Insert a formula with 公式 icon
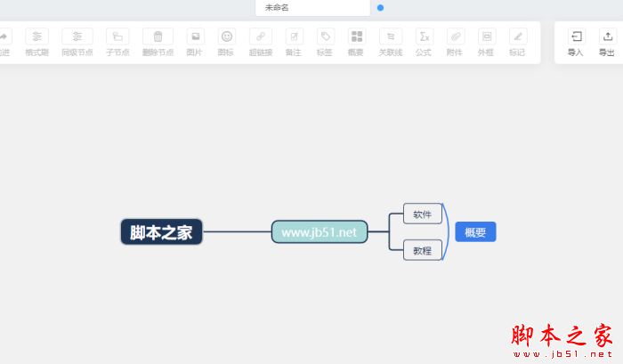The width and height of the screenshot is (623, 364). (x=425, y=36)
